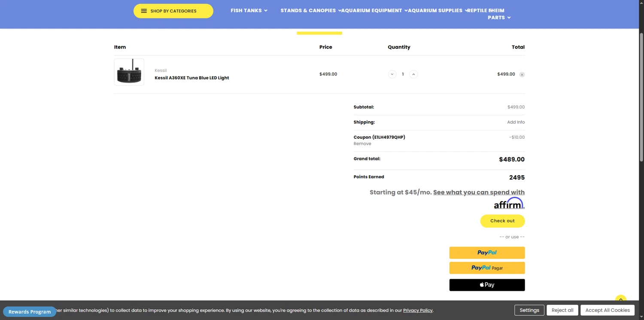Screen dimensions: 644x320
Task: Pay with the first PayPal button
Action: coord(487,253)
